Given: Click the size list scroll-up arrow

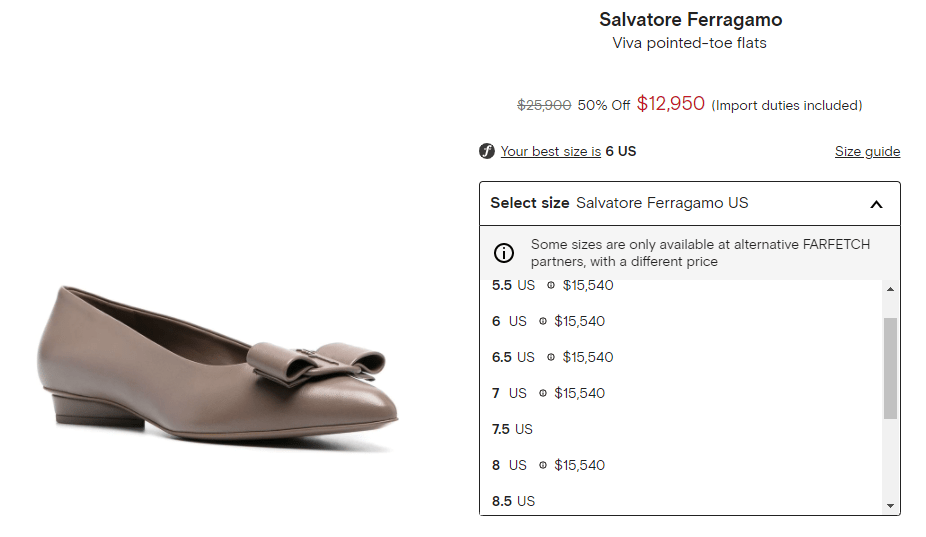Looking at the screenshot, I should click(x=890, y=290).
